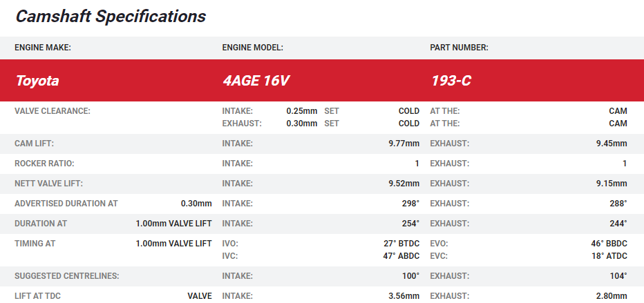Click the 298° advertised intake duration
Screen dimensions: 644x303
tap(410, 204)
